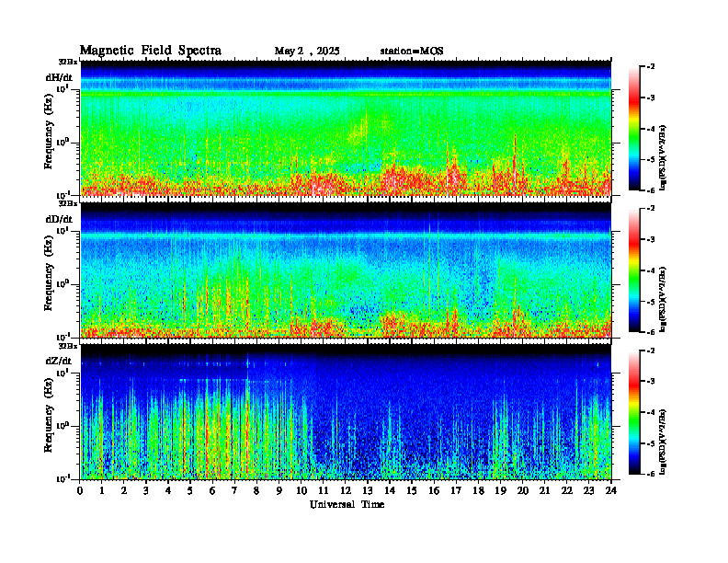Select the "dZ/dt" panel label
This screenshot has width=728, height=563.
pos(59,361)
